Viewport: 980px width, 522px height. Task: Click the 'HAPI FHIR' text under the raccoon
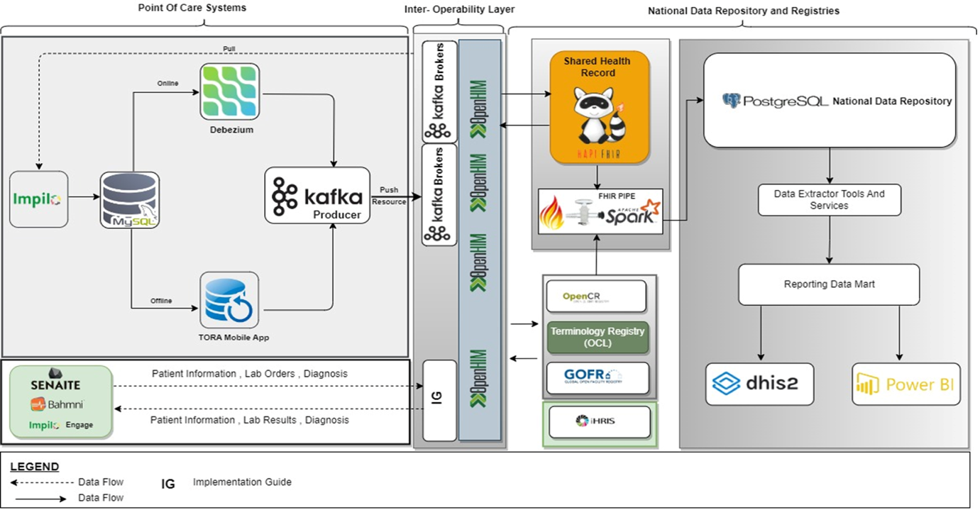pos(600,153)
